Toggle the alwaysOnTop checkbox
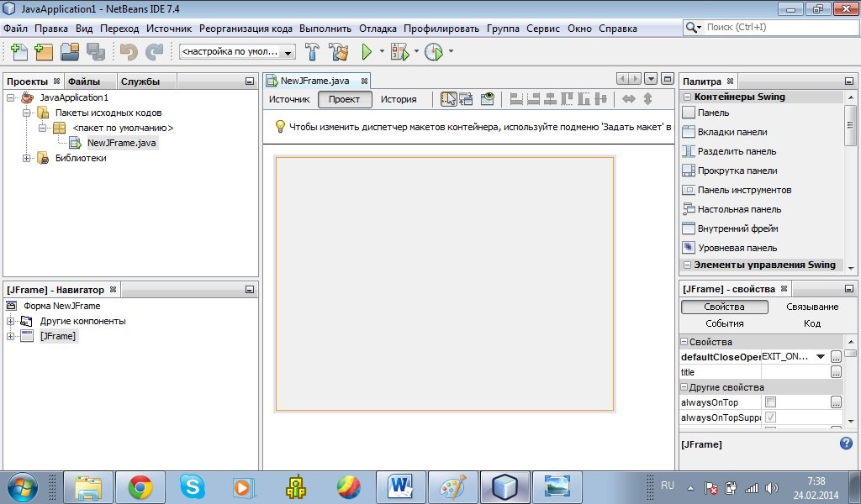The width and height of the screenshot is (861, 504). pos(770,402)
